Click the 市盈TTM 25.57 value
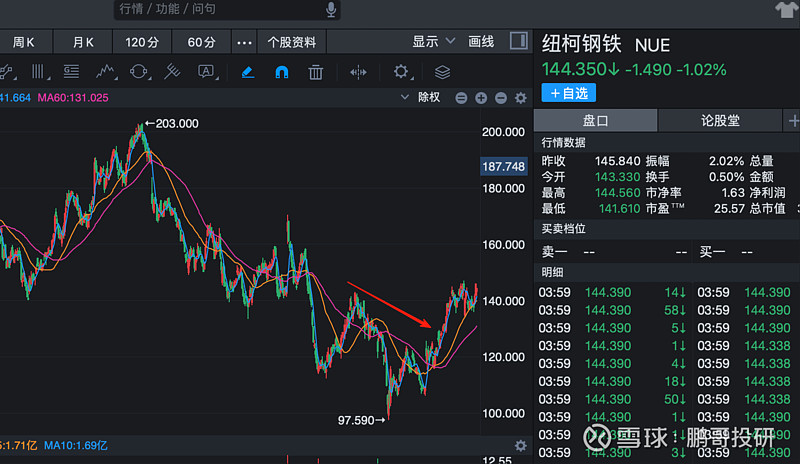The height and width of the screenshot is (464, 800). pyautogui.click(x=730, y=209)
